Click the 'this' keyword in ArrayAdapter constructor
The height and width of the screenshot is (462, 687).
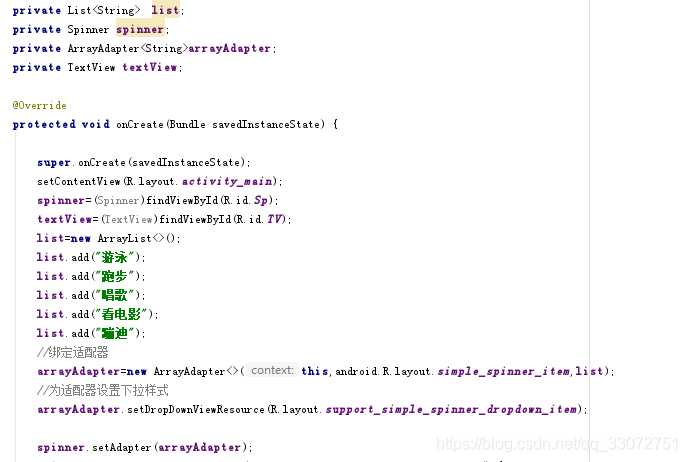314,371
